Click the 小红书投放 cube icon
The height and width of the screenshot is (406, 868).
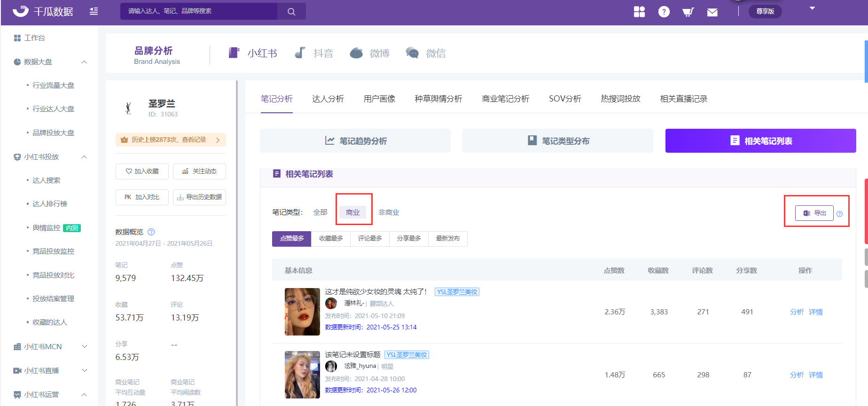(x=17, y=157)
